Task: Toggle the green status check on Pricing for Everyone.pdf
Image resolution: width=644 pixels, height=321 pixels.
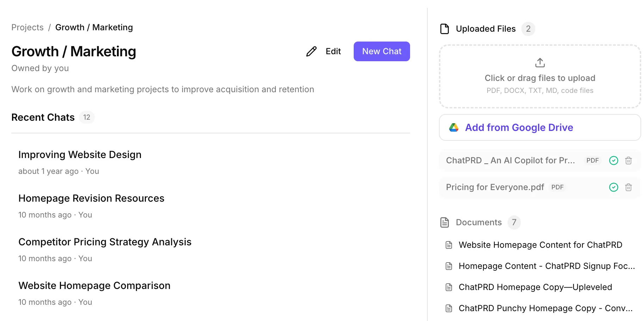Action: point(613,187)
